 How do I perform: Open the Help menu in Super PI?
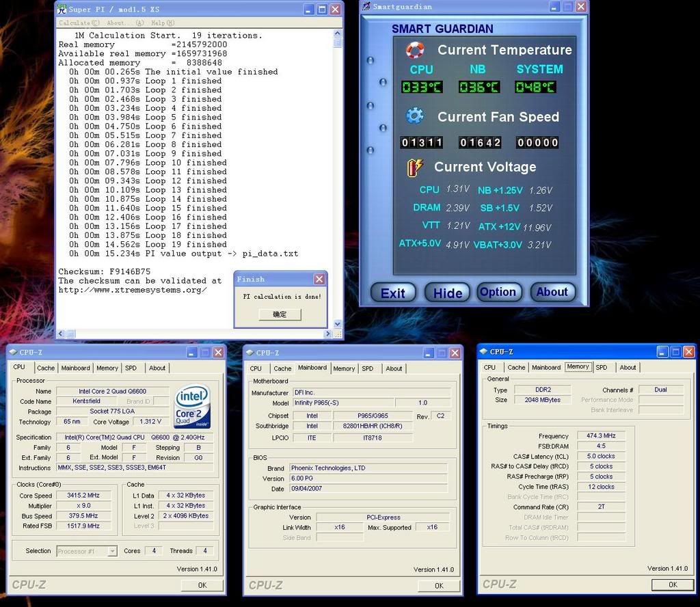coord(163,23)
